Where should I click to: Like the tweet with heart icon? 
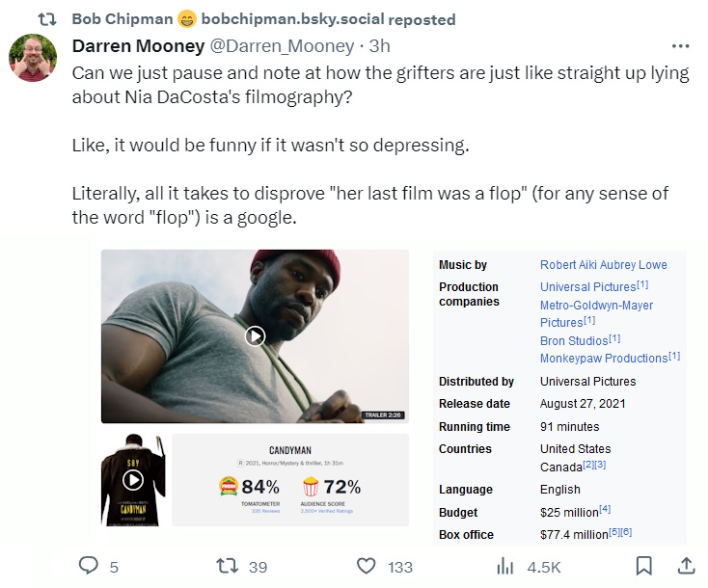[x=367, y=566]
